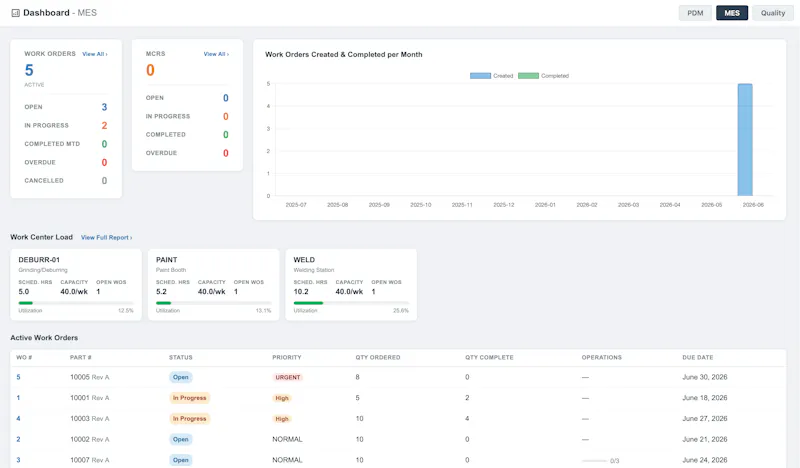Viewport: 800px width, 468px height.
Task: Open View All link for MCRs
Action: pyautogui.click(x=216, y=54)
